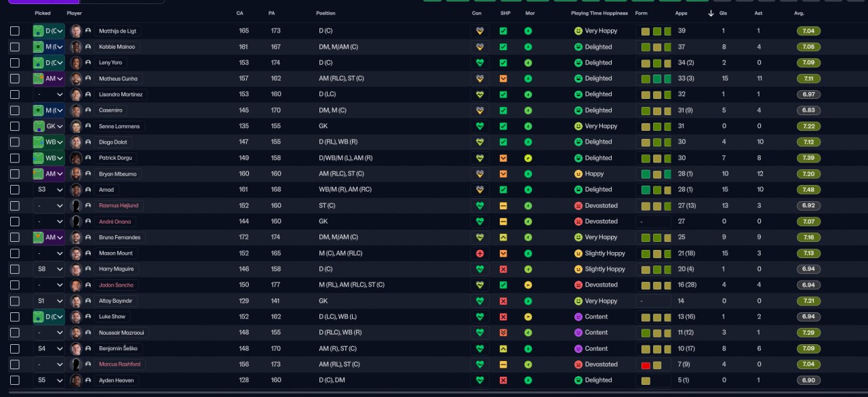The image size is (868, 397).
Task: Open Picked dropdown for Leny Yoro
Action: pyautogui.click(x=49, y=63)
